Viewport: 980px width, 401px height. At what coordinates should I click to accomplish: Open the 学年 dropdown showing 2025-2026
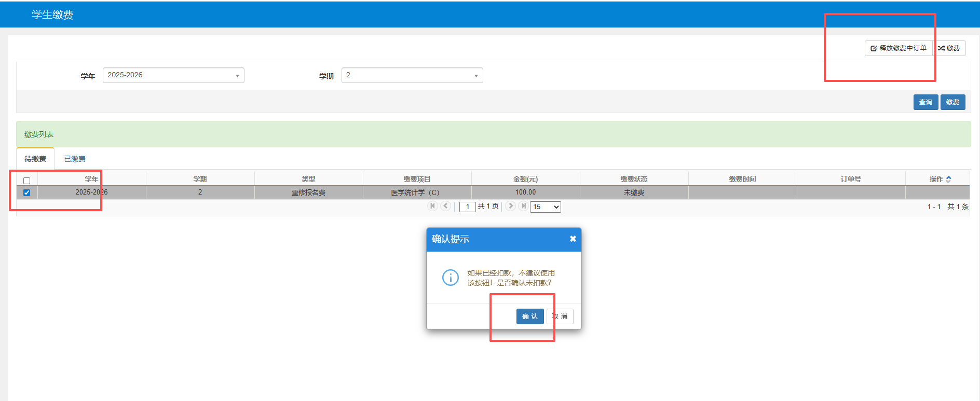click(173, 75)
